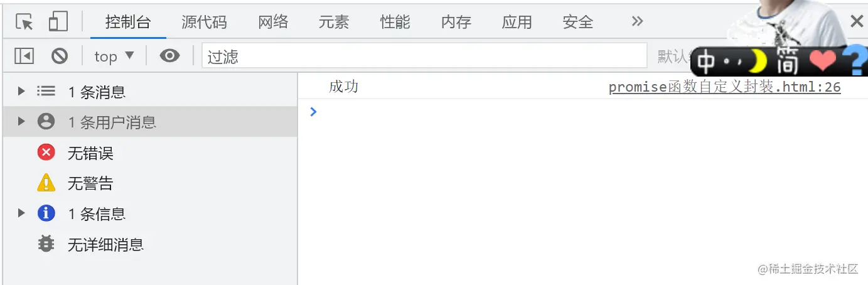Open the top context dropdown

pyautogui.click(x=114, y=56)
